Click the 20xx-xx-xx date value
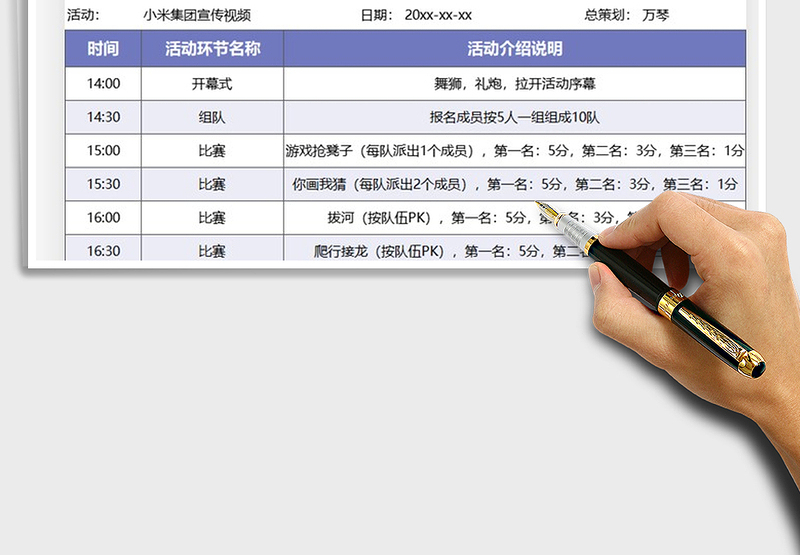The image size is (800, 555). pyautogui.click(x=438, y=15)
